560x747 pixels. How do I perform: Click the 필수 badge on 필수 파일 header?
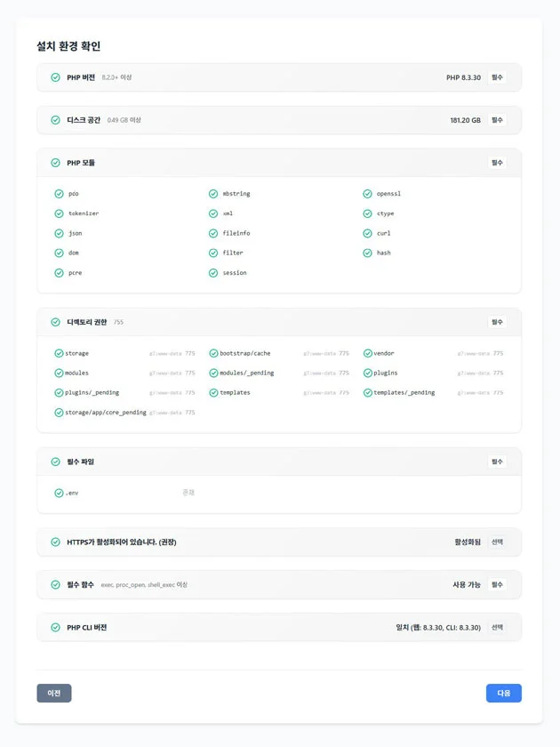click(497, 462)
